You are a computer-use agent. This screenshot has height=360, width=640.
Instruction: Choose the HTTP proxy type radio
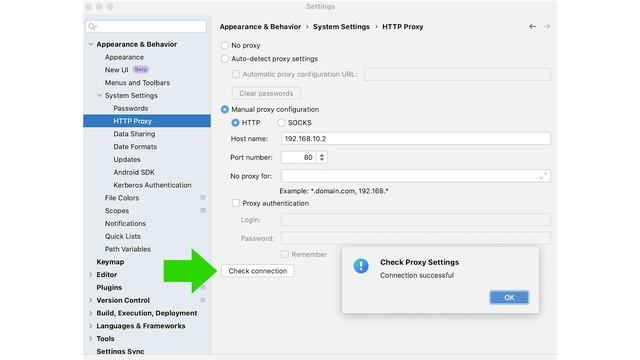pos(235,122)
